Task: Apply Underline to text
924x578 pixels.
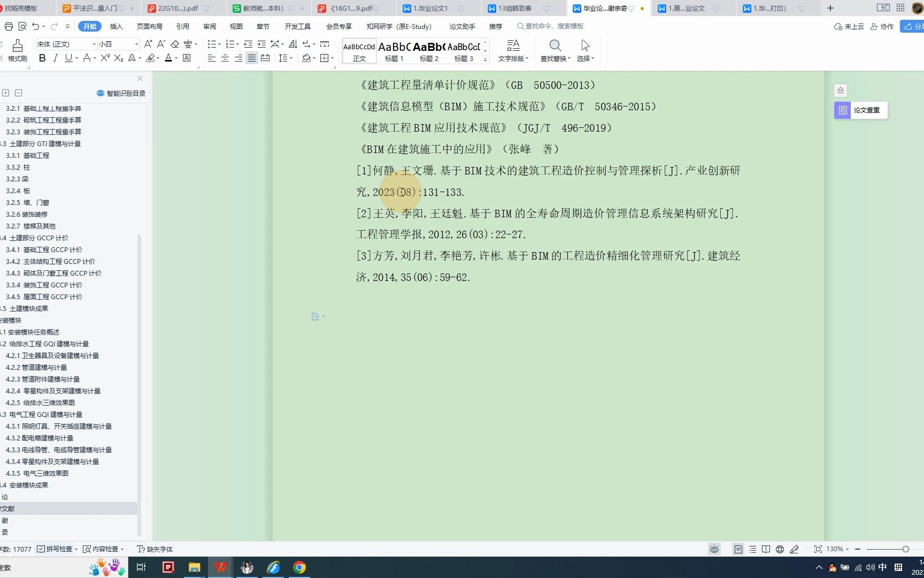Action: click(x=68, y=58)
